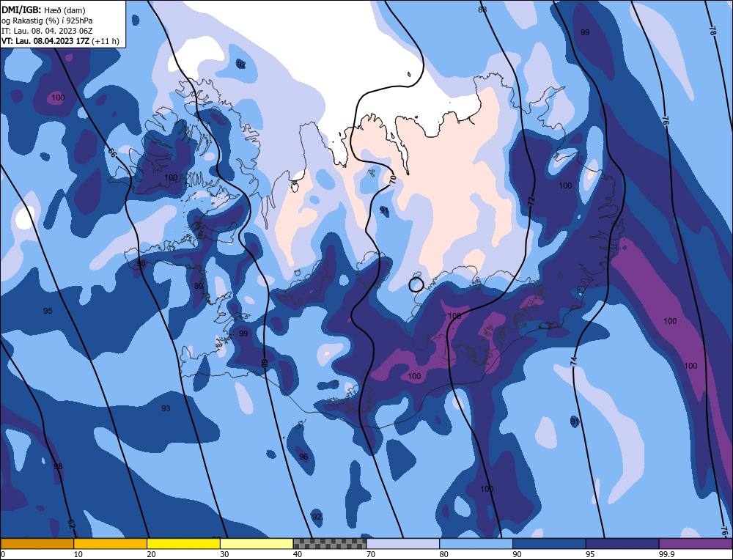Image resolution: width=733 pixels, height=560 pixels.
Task: Click the black circle marker on the map
Action: (416, 284)
